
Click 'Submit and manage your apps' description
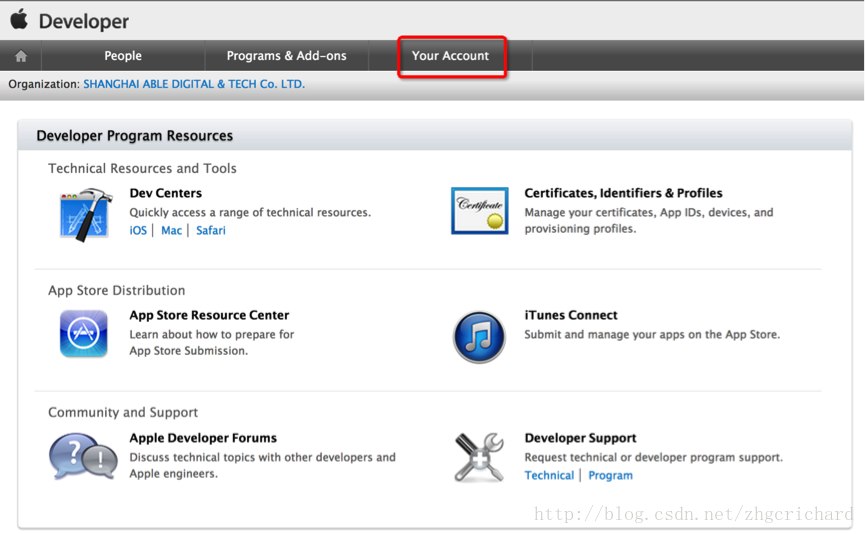[x=652, y=334]
